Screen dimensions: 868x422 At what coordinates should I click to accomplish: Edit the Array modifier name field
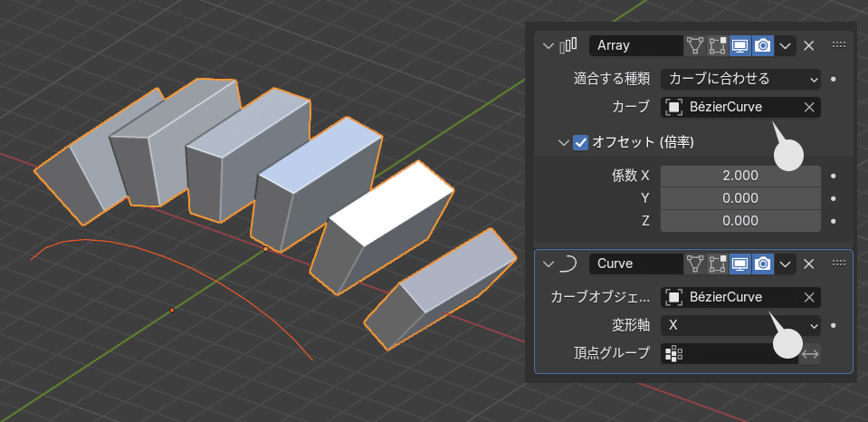[636, 45]
